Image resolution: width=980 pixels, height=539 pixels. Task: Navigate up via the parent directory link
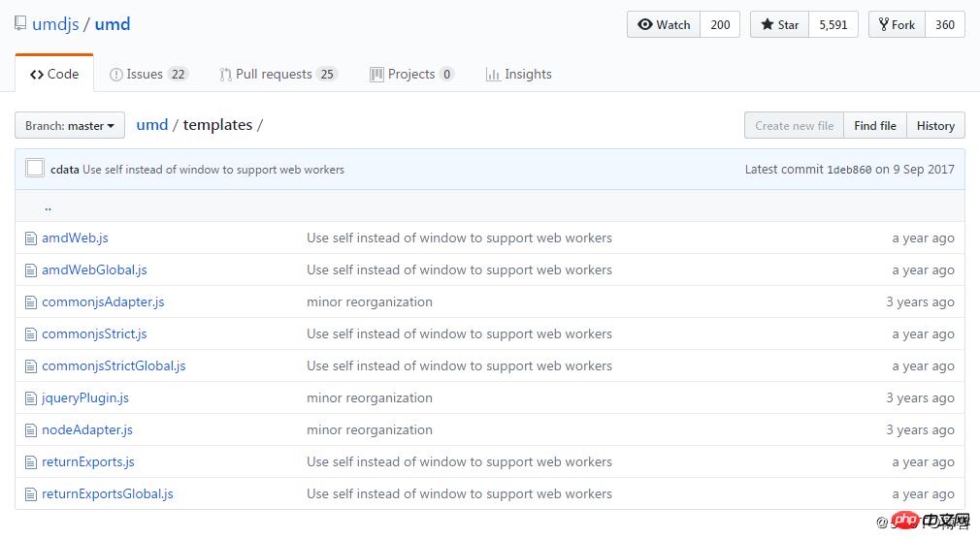[48, 206]
